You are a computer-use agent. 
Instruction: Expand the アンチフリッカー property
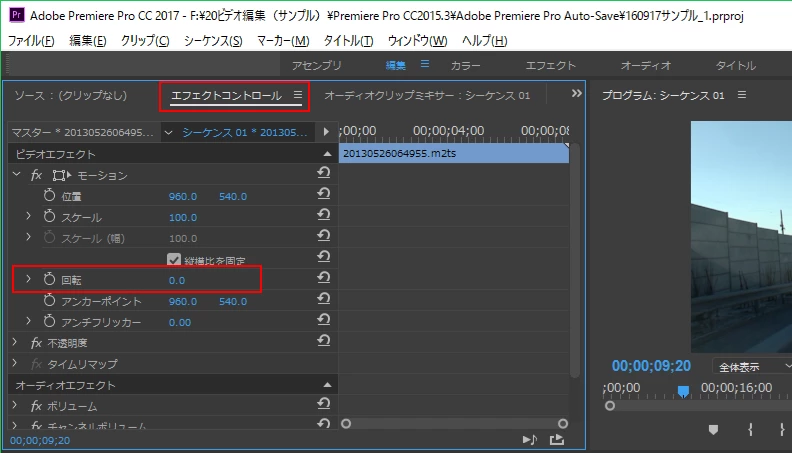(28, 321)
